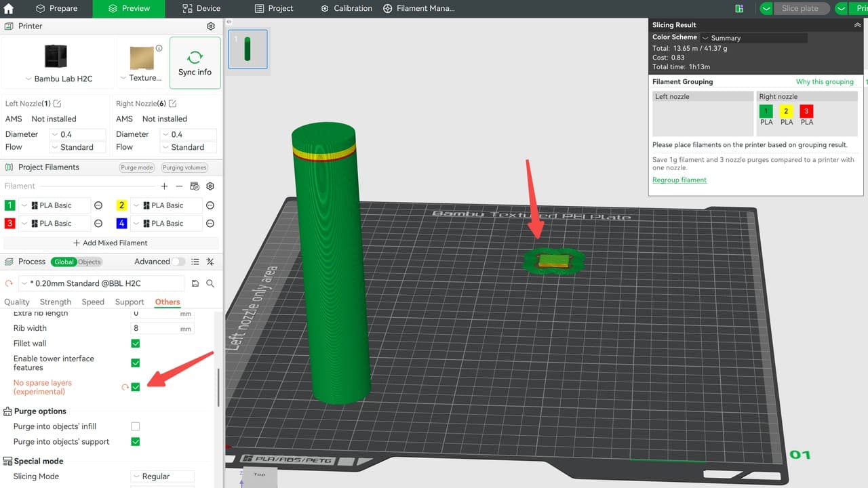Open Left Nozzle Flow dropdown
This screenshot has height=488, width=868.
(77, 147)
